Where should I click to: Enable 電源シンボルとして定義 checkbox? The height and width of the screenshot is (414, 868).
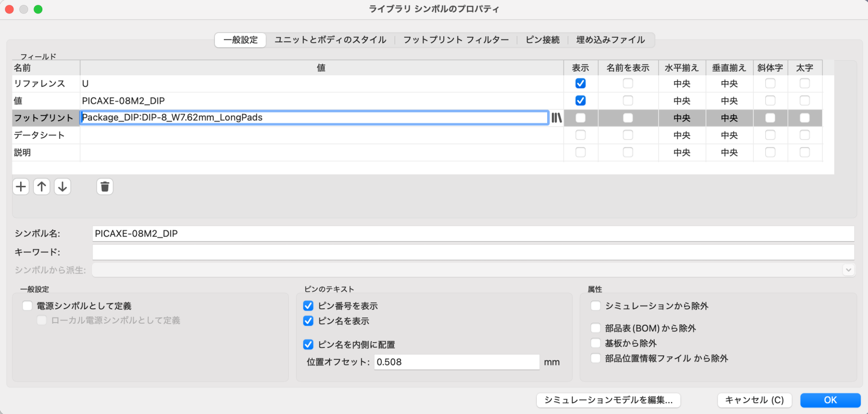(x=27, y=306)
